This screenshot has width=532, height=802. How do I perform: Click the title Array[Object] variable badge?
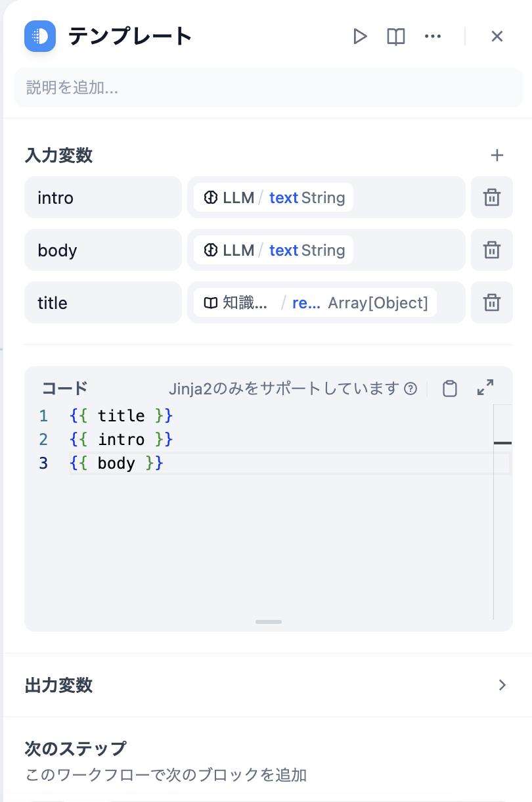click(x=326, y=302)
